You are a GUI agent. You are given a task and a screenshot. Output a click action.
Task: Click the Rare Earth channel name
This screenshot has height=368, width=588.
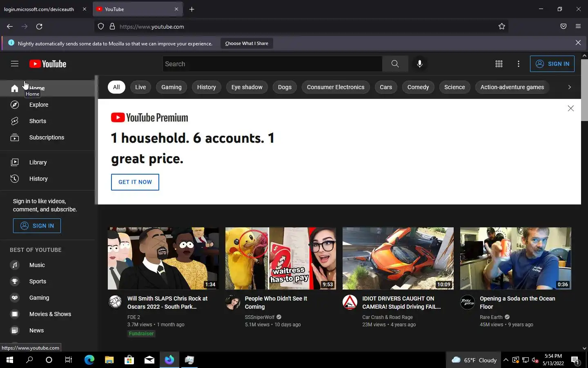click(491, 317)
